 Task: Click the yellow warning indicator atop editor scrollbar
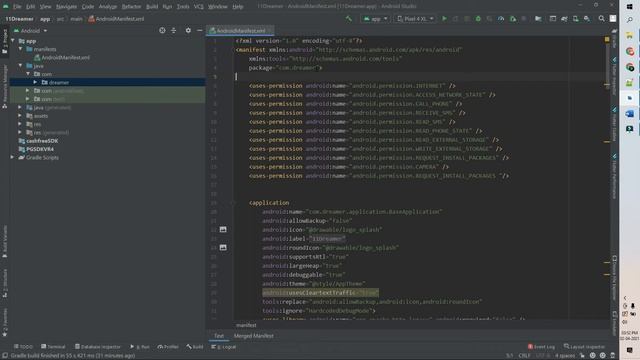tap(607, 40)
